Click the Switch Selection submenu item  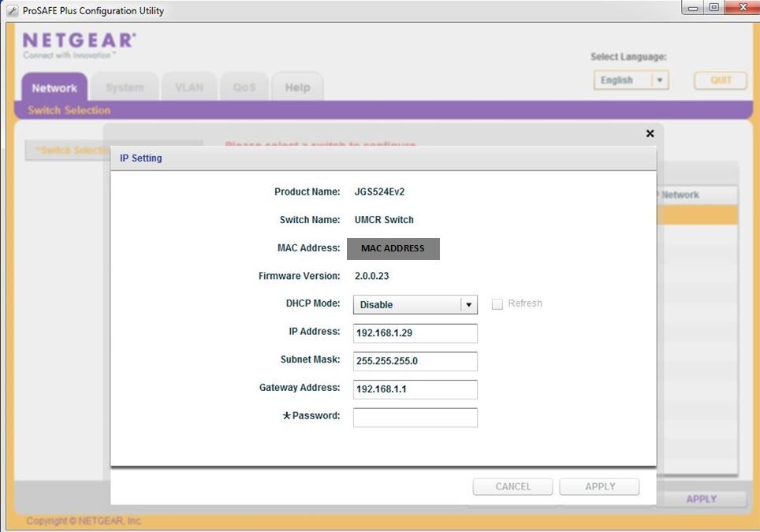pyautogui.click(x=69, y=110)
